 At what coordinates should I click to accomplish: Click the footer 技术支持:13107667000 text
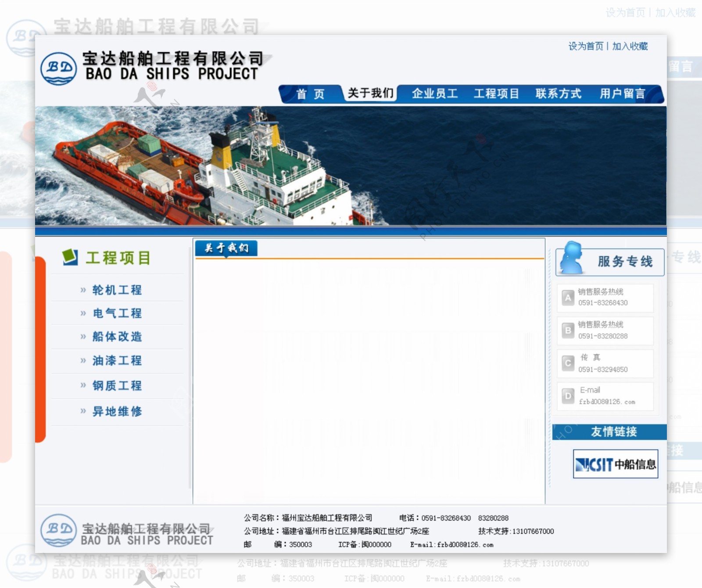(516, 531)
